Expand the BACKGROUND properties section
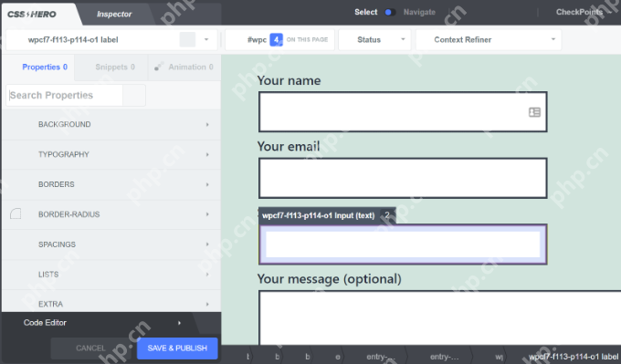The height and width of the screenshot is (364, 621). [111, 125]
